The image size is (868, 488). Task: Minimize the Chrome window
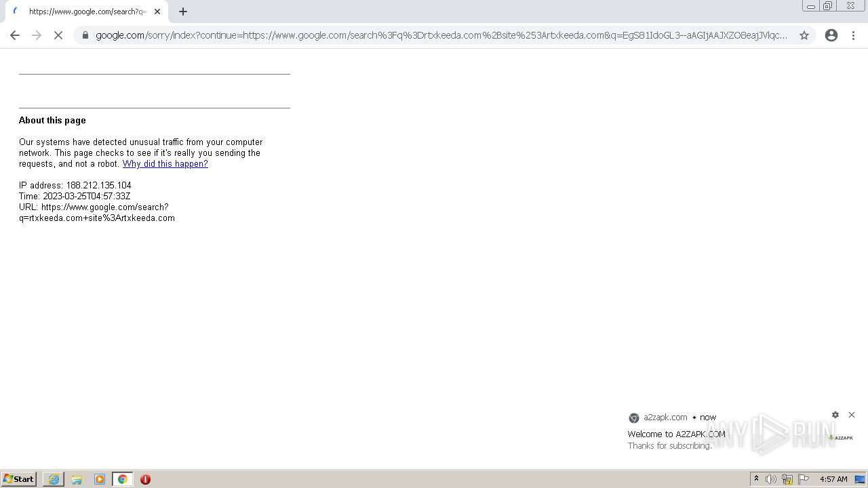pos(811,6)
